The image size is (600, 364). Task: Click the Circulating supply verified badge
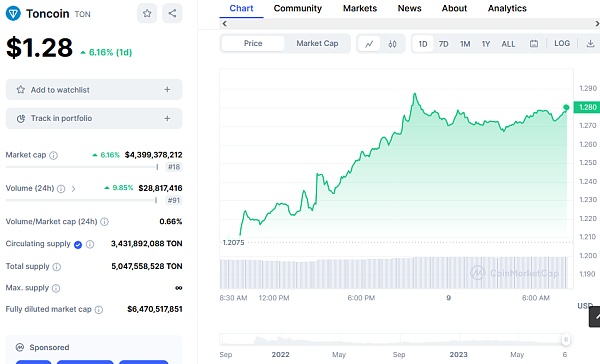[78, 245]
